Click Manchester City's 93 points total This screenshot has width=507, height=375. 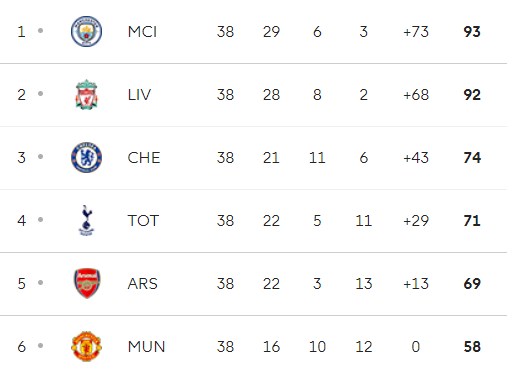point(472,32)
